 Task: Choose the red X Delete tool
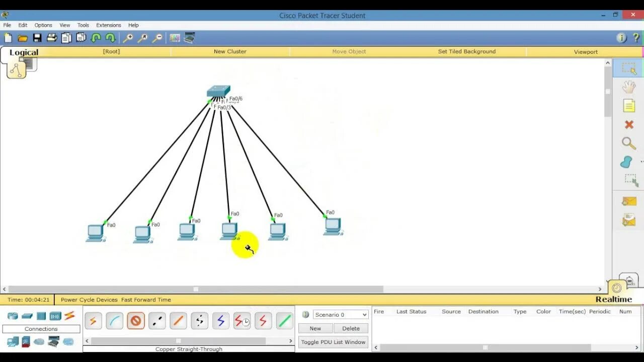pyautogui.click(x=629, y=124)
